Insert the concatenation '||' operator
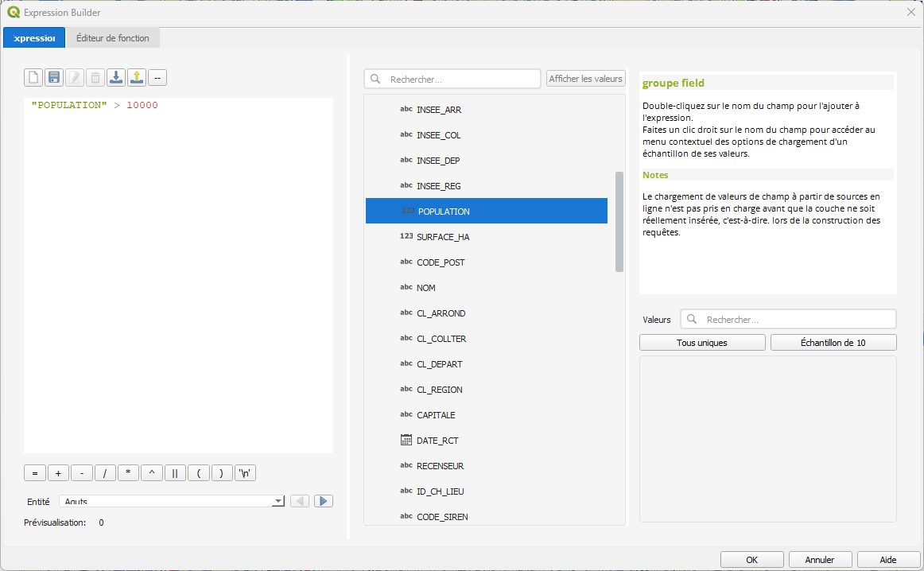Screen dimensions: 924x571 174,472
